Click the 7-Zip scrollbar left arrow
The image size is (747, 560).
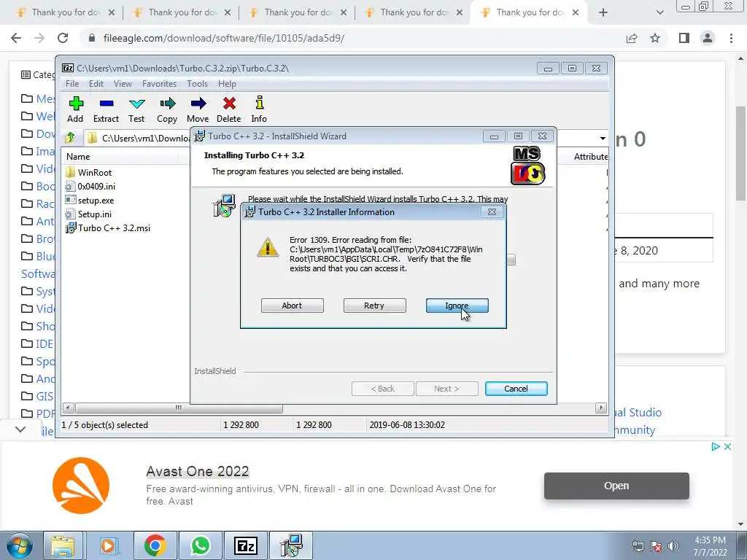click(x=68, y=408)
